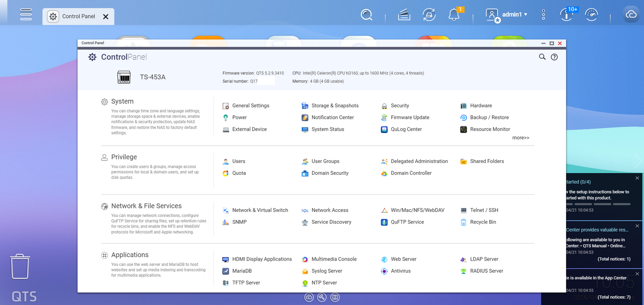Click the myQNAPcloud cloud icon
Screen dimensions: 644x305
(x=631, y=15)
